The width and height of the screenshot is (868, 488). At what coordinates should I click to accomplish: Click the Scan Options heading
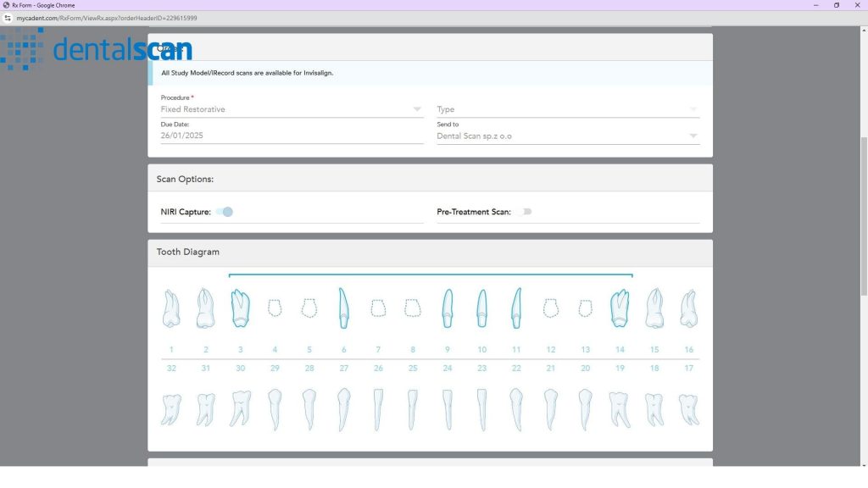(185, 180)
